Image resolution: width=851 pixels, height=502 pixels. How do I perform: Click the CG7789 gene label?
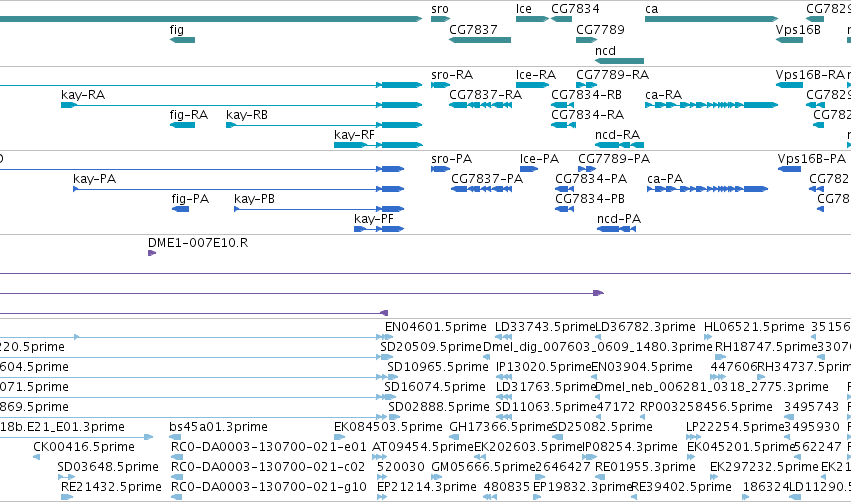[600, 30]
